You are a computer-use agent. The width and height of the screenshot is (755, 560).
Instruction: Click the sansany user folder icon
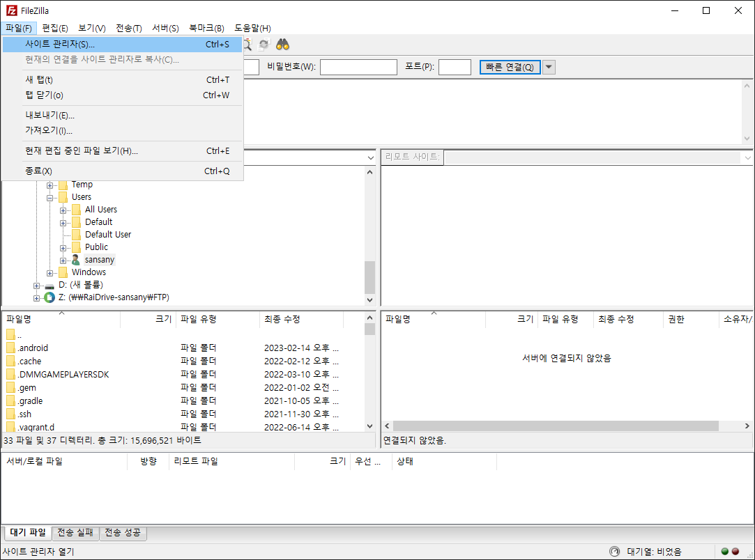(x=75, y=260)
